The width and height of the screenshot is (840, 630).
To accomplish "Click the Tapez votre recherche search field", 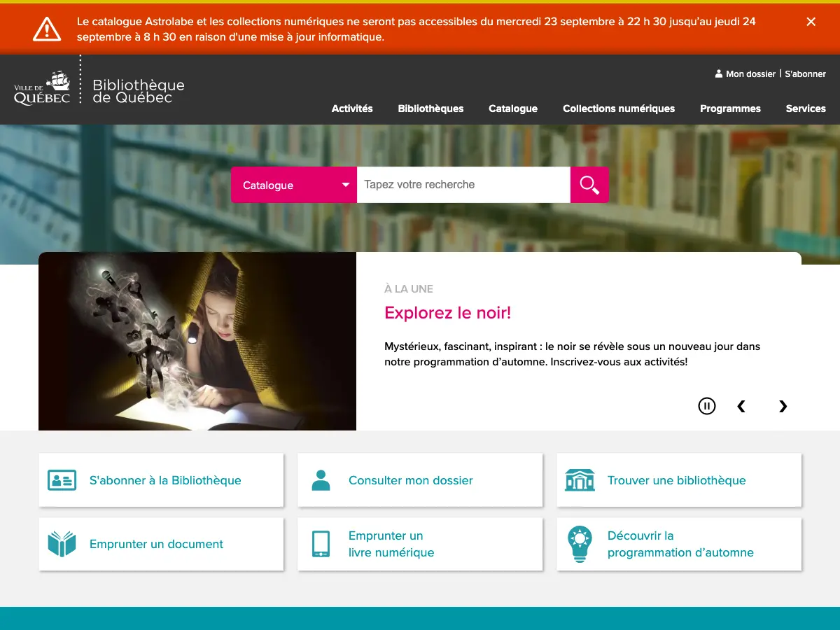I will coord(463,185).
